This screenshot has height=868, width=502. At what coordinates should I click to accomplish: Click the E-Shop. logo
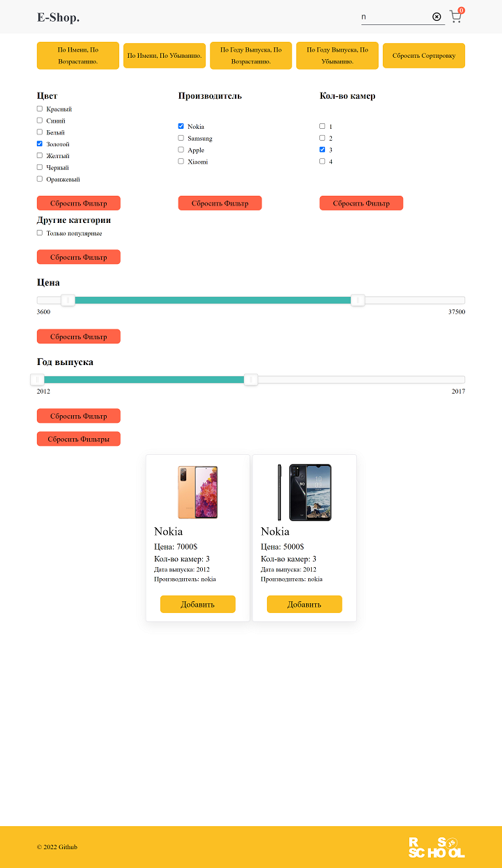click(59, 17)
